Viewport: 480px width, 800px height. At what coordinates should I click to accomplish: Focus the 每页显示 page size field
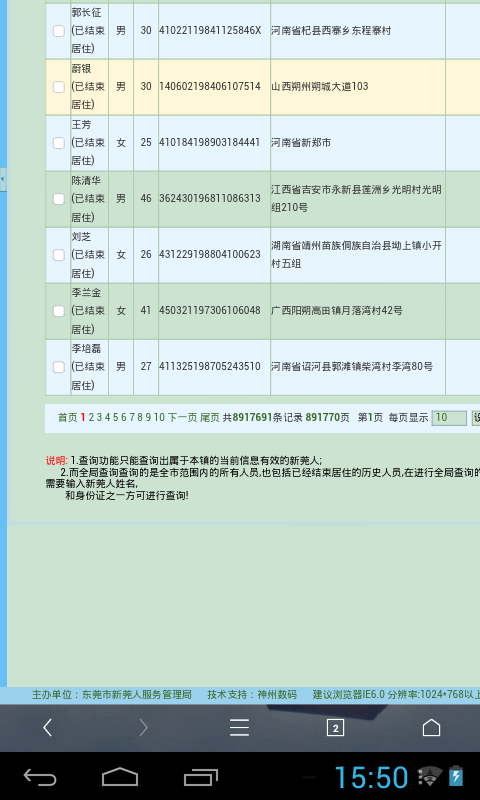click(x=449, y=418)
